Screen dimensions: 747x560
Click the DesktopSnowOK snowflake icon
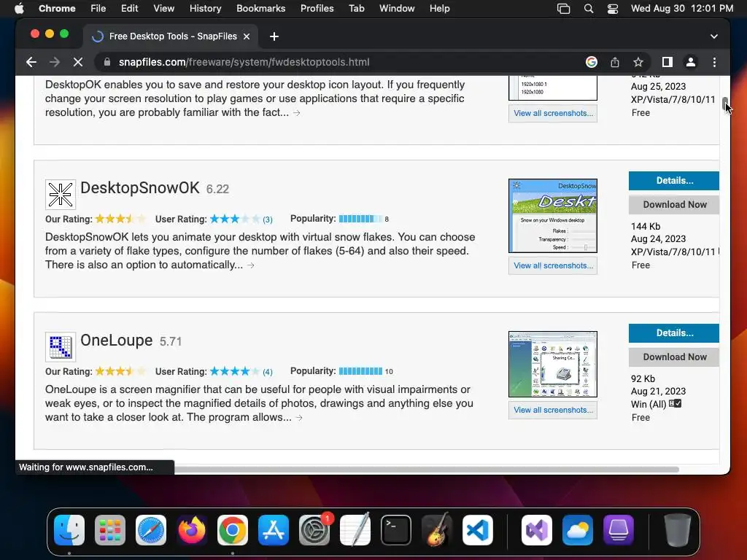pyautogui.click(x=61, y=194)
